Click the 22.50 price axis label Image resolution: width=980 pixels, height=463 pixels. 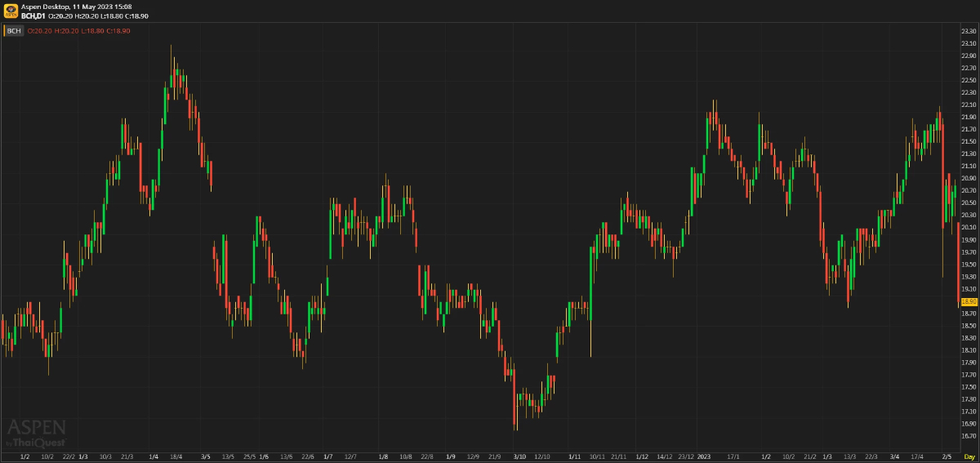point(969,80)
